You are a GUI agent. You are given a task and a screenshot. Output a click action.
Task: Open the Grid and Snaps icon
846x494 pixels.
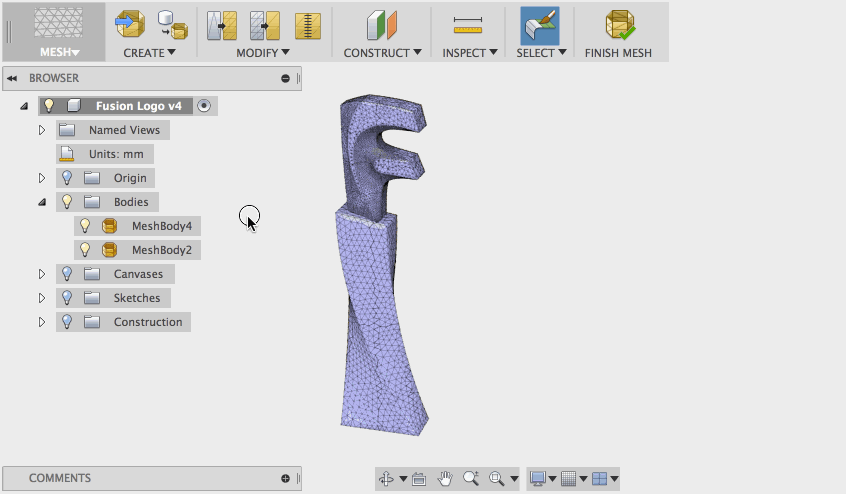coord(568,478)
